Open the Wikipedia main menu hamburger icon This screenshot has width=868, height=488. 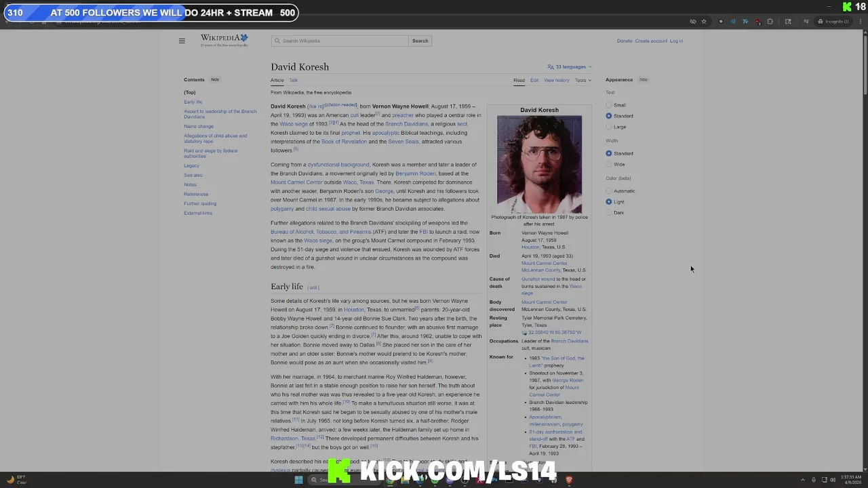pyautogui.click(x=182, y=41)
